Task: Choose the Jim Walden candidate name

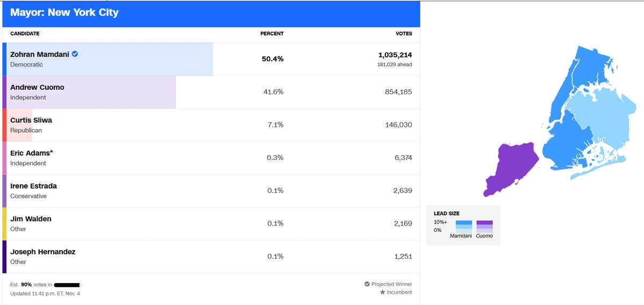Action: coord(31,219)
